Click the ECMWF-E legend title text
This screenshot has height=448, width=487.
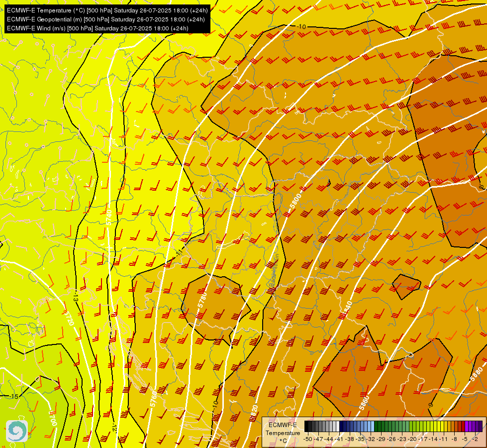[x=283, y=425]
